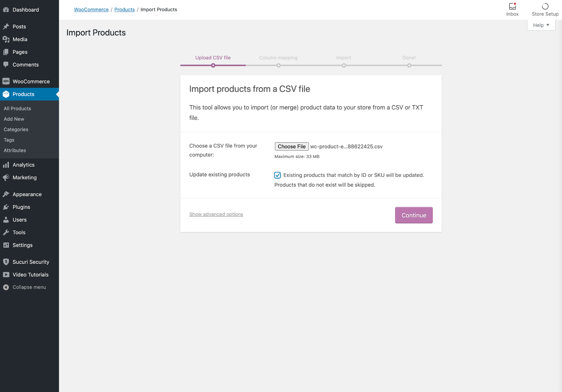
Task: Open the Pages menu item
Action: [30, 52]
